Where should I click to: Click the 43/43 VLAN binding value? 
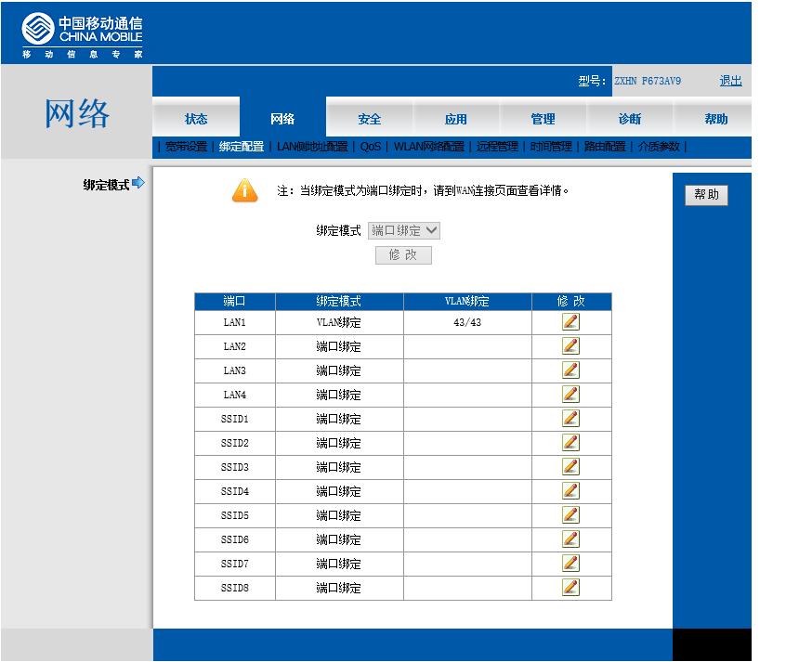pyautogui.click(x=467, y=322)
